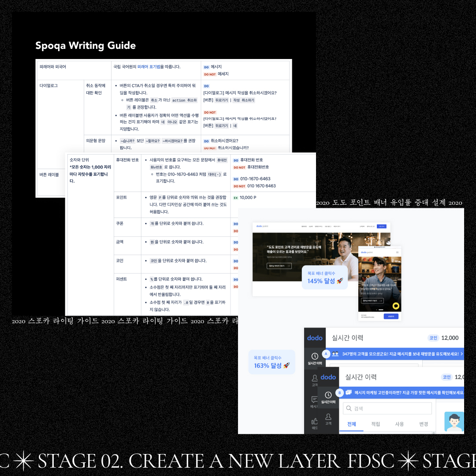Click the 목표 배너 클릭수 145% 달성 card
476x476 pixels.
(x=325, y=277)
